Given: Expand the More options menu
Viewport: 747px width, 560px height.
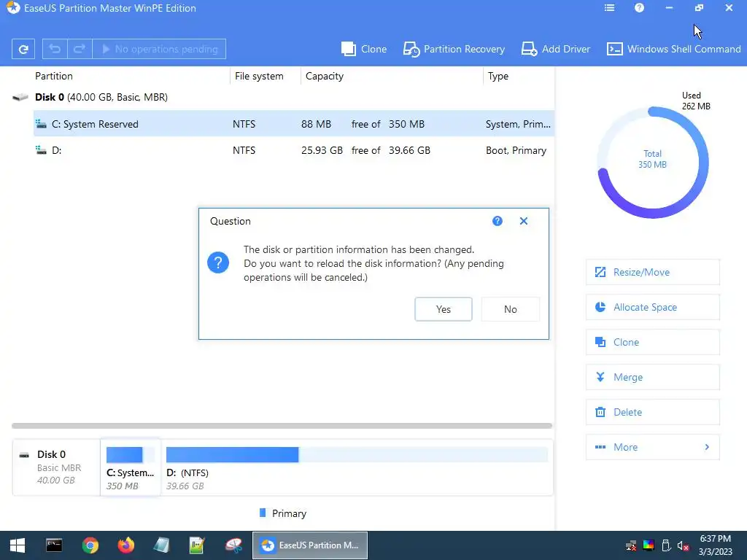Looking at the screenshot, I should coord(652,447).
